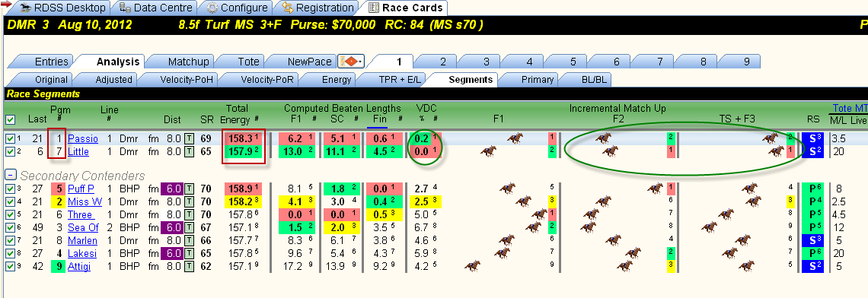Image resolution: width=868 pixels, height=298 pixels.
Task: Click the P6 run style badge for Puff P
Action: click(813, 189)
